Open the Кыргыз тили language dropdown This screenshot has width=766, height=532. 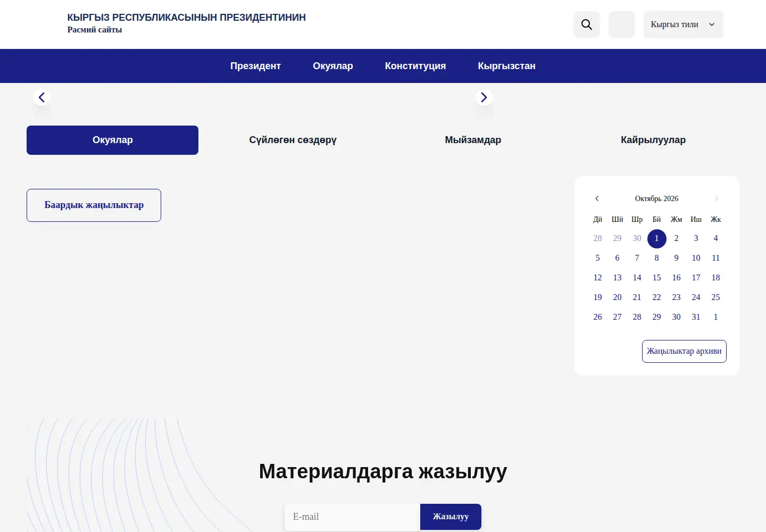pos(684,24)
